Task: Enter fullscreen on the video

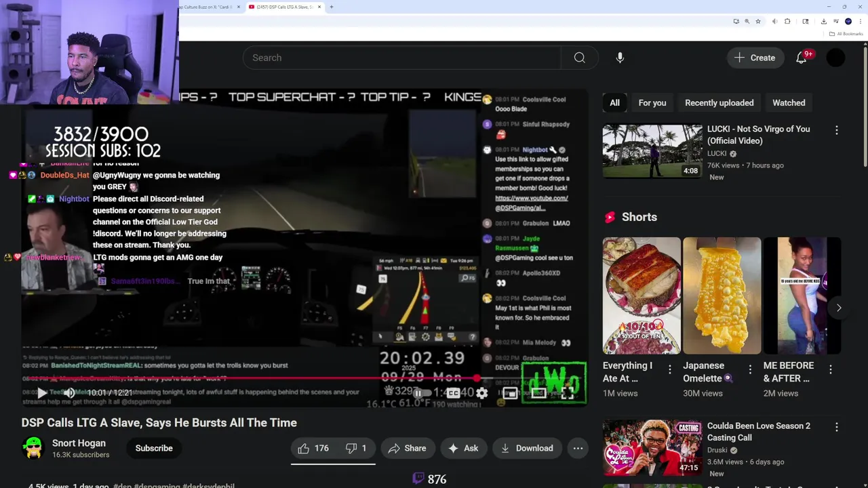Action: click(567, 392)
